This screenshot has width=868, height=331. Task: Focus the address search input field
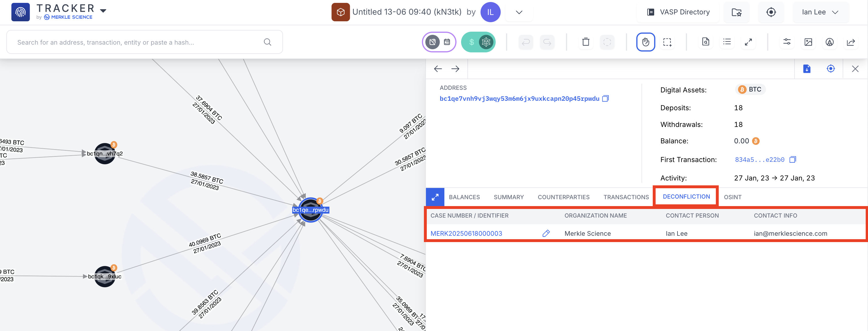(x=145, y=42)
